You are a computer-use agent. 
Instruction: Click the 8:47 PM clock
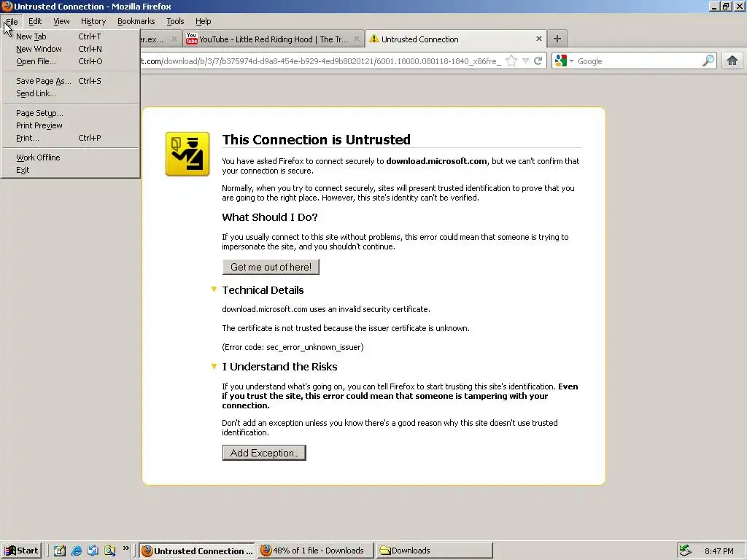(719, 551)
